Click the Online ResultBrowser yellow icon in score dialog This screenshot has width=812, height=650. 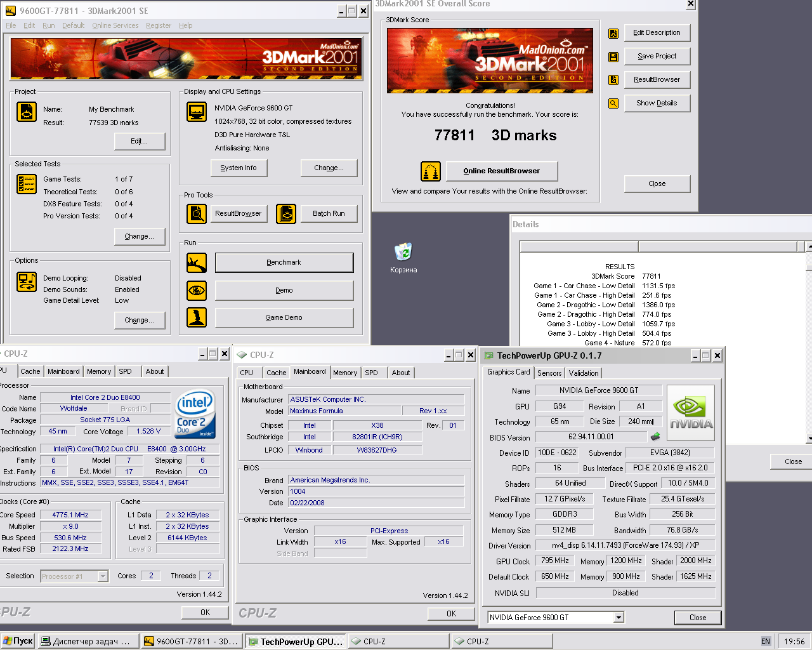tap(431, 171)
